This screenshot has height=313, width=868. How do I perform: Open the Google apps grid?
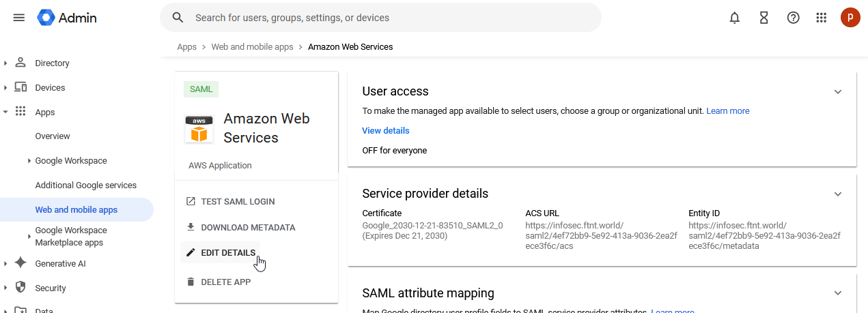point(822,18)
